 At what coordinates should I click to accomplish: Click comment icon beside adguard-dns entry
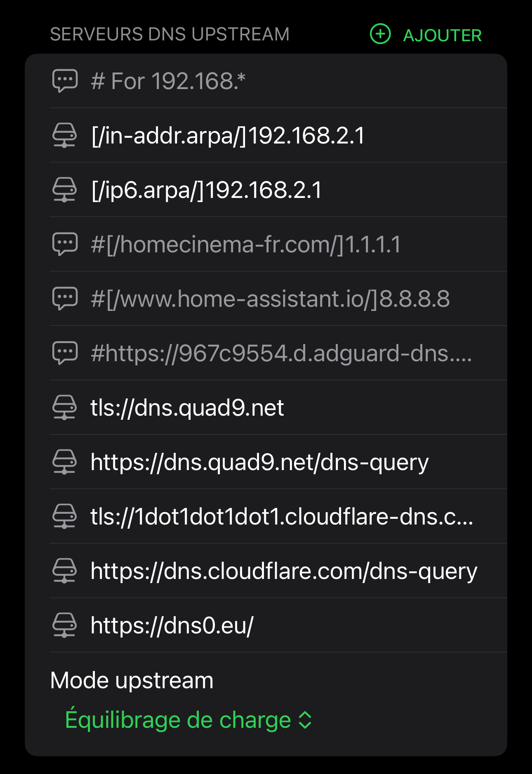point(65,353)
